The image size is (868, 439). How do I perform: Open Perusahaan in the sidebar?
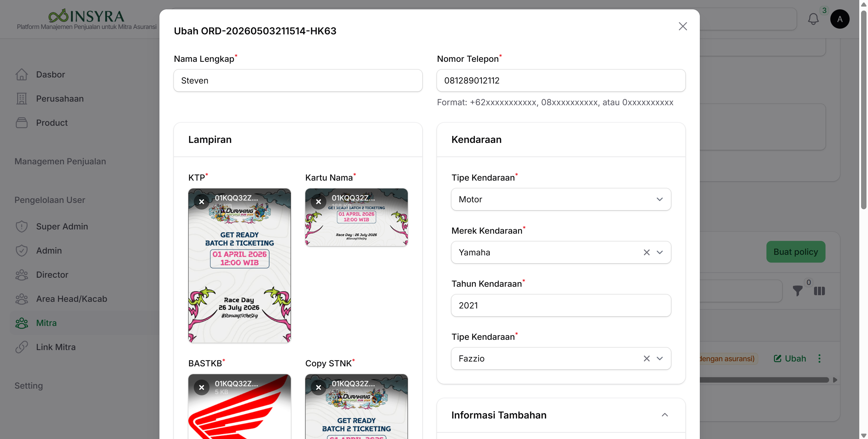[60, 99]
